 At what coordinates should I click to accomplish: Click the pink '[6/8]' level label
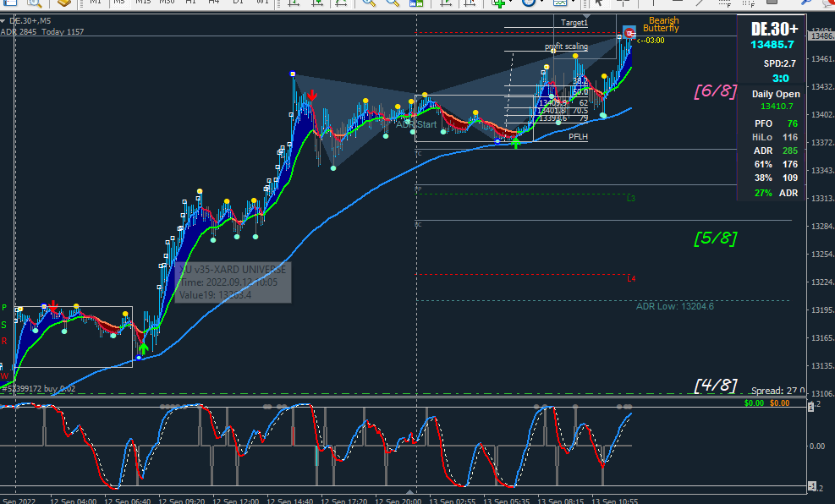click(x=715, y=91)
